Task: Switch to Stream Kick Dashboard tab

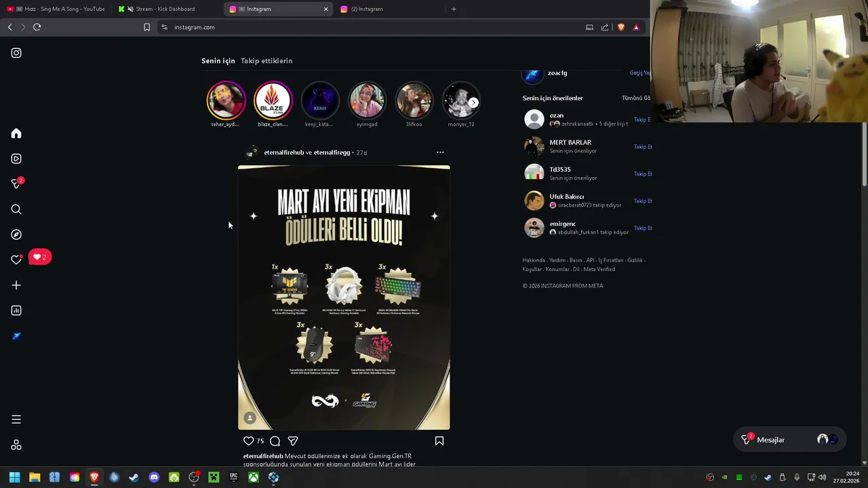Action: click(165, 9)
